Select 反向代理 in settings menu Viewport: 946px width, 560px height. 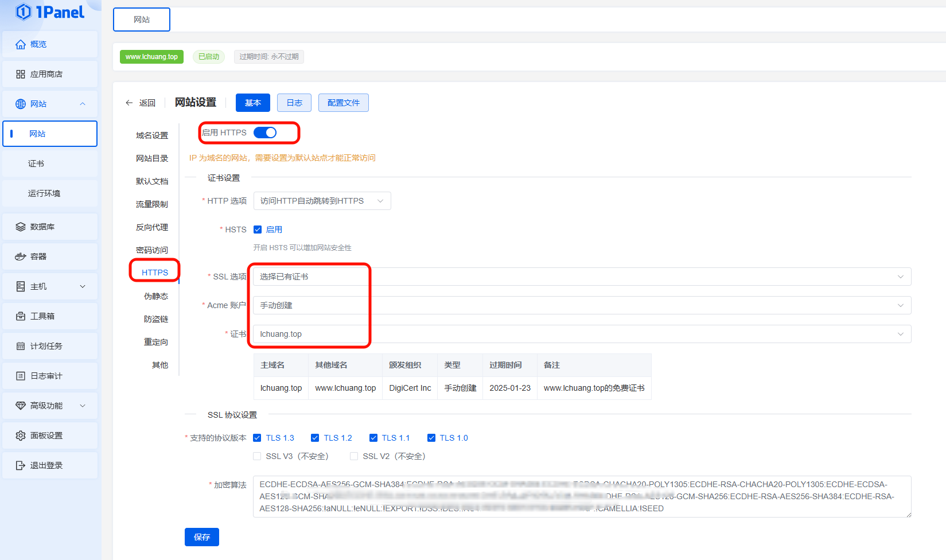[152, 227]
